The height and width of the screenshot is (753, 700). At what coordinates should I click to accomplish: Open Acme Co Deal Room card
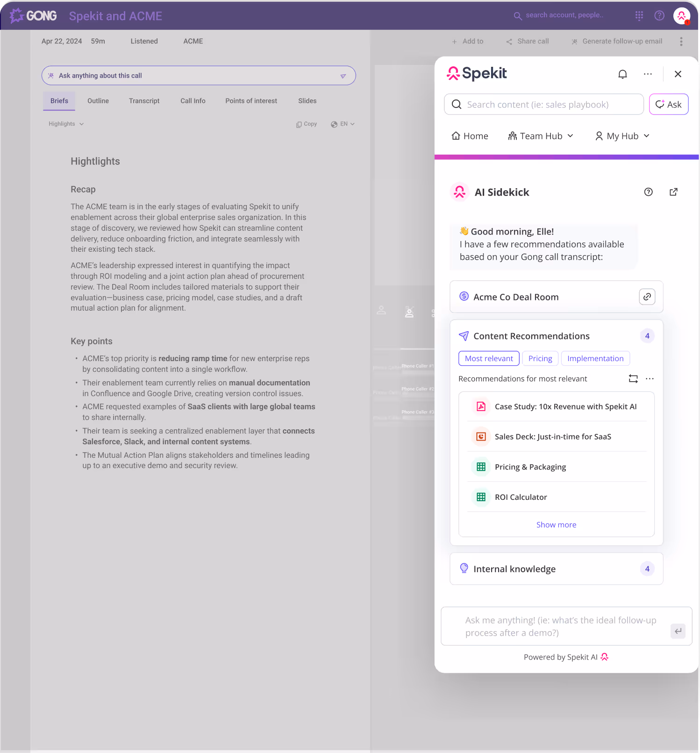pyautogui.click(x=557, y=297)
